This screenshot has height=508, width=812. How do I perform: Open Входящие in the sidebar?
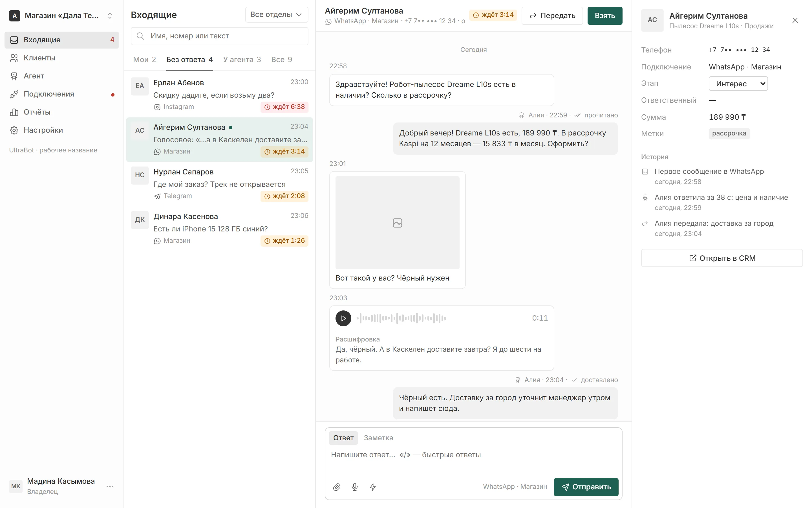coord(62,40)
